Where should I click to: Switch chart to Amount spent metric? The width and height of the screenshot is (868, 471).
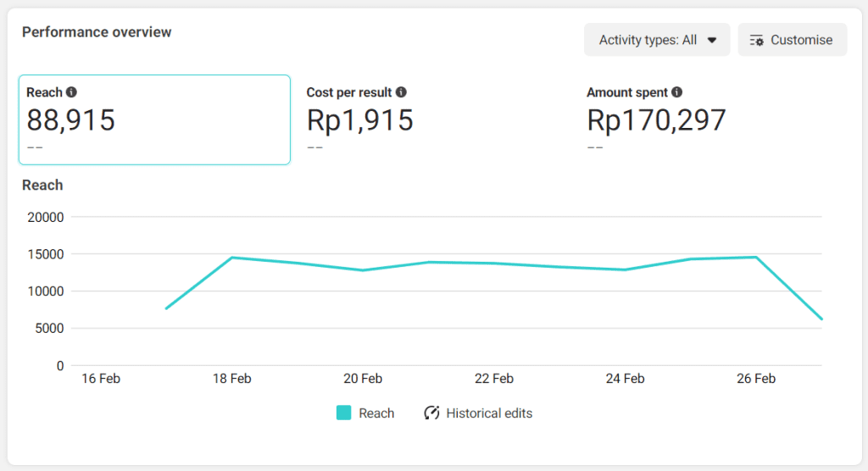(x=714, y=119)
